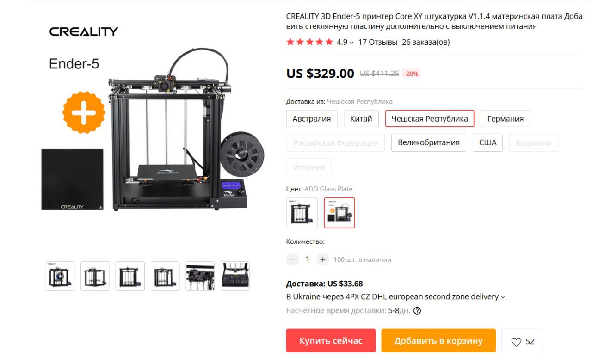Increase quantity with the plus button
The height and width of the screenshot is (364, 592).
323,259
